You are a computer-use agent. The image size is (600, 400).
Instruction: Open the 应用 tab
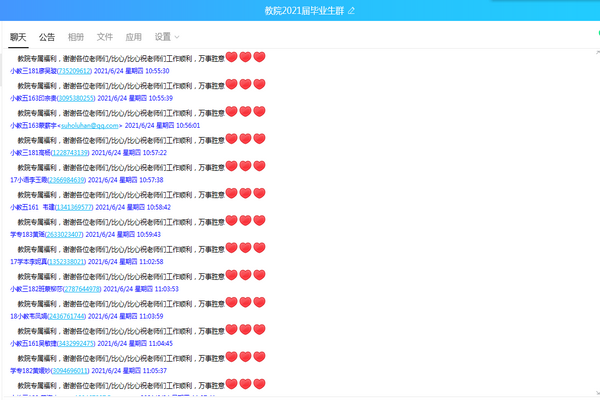(133, 37)
